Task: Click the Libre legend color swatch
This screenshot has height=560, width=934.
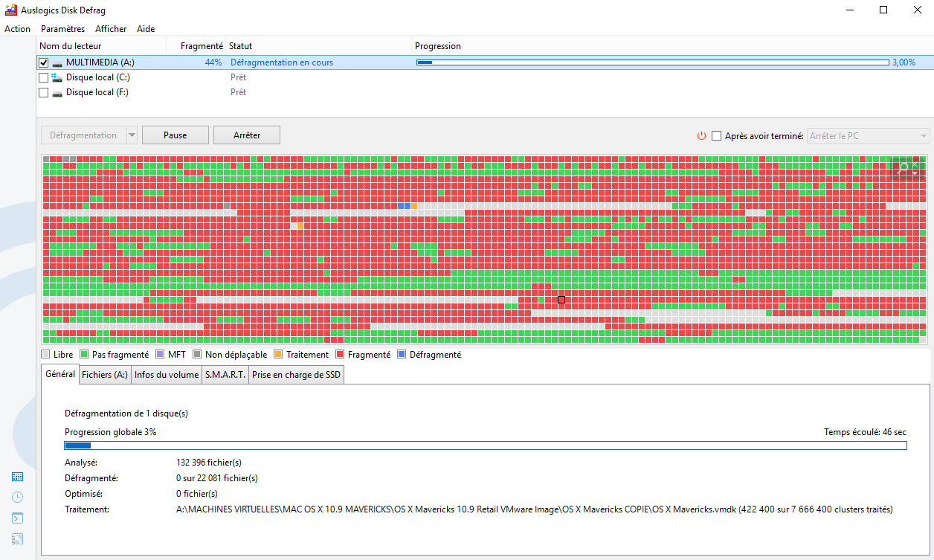Action: click(x=46, y=355)
